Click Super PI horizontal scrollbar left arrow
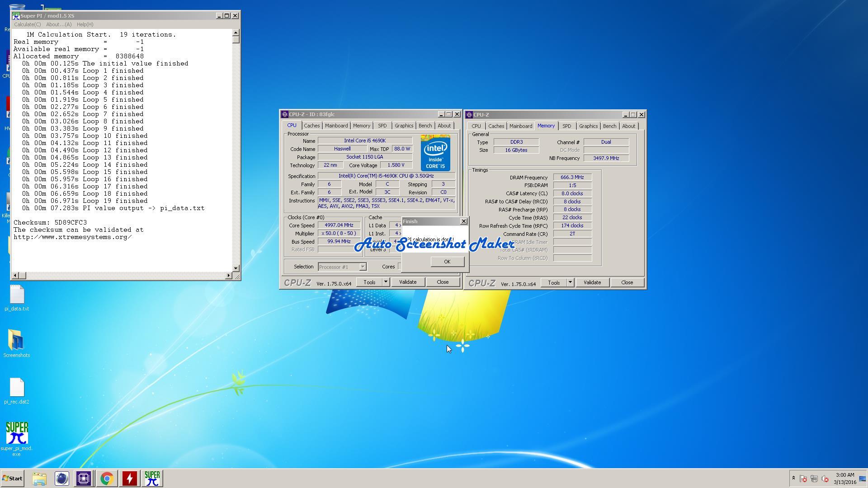Image resolution: width=868 pixels, height=488 pixels. pyautogui.click(x=15, y=275)
